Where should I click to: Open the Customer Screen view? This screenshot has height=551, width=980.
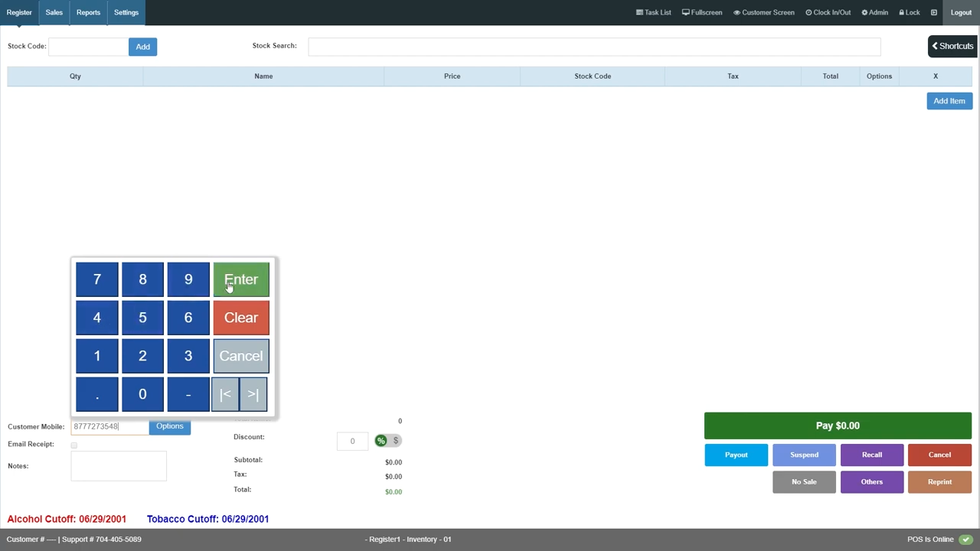pos(763,12)
